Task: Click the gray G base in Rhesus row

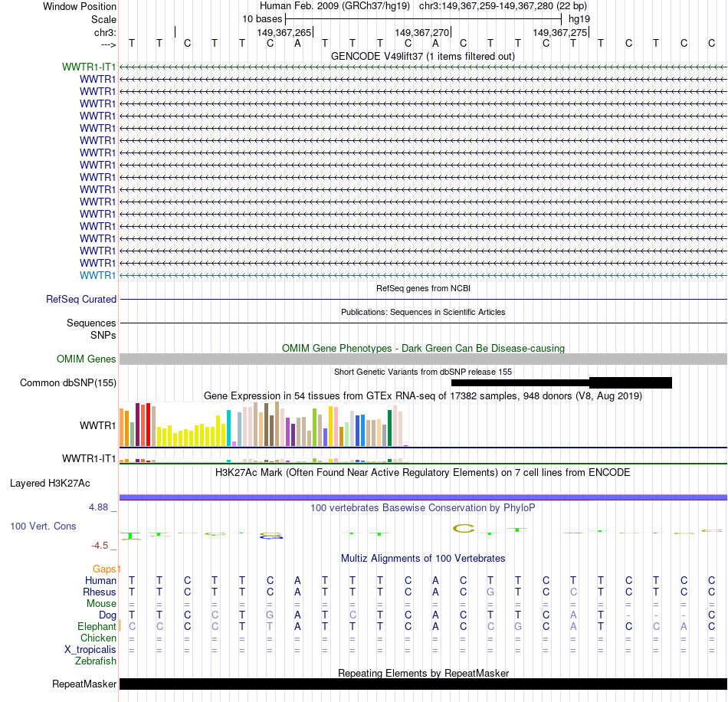Action: [490, 592]
